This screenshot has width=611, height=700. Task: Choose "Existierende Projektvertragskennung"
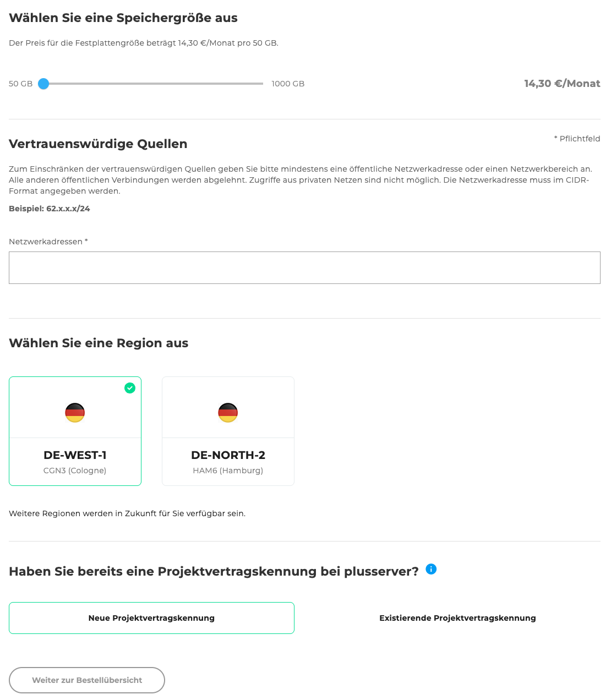[457, 617]
